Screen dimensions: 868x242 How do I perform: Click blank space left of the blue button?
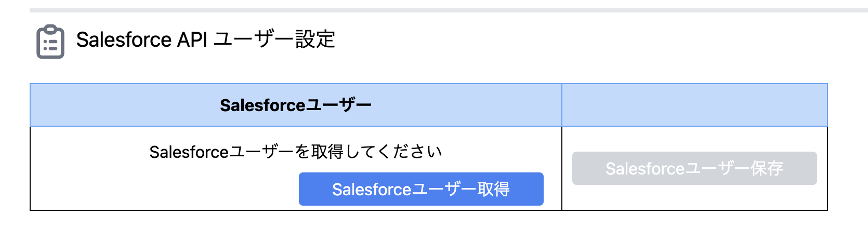pyautogui.click(x=166, y=189)
